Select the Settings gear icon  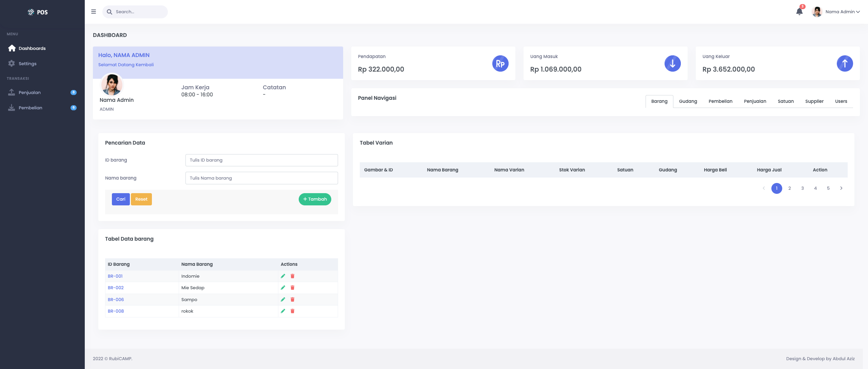(x=11, y=63)
